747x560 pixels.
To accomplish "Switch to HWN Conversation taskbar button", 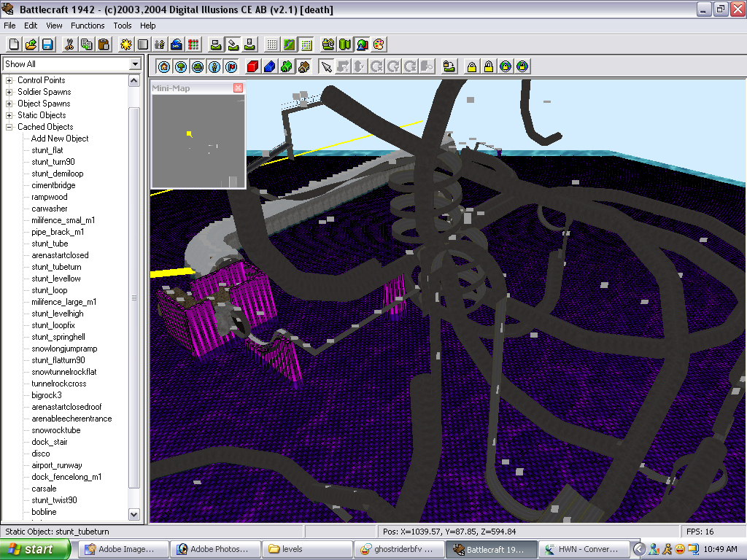I will coord(584,550).
